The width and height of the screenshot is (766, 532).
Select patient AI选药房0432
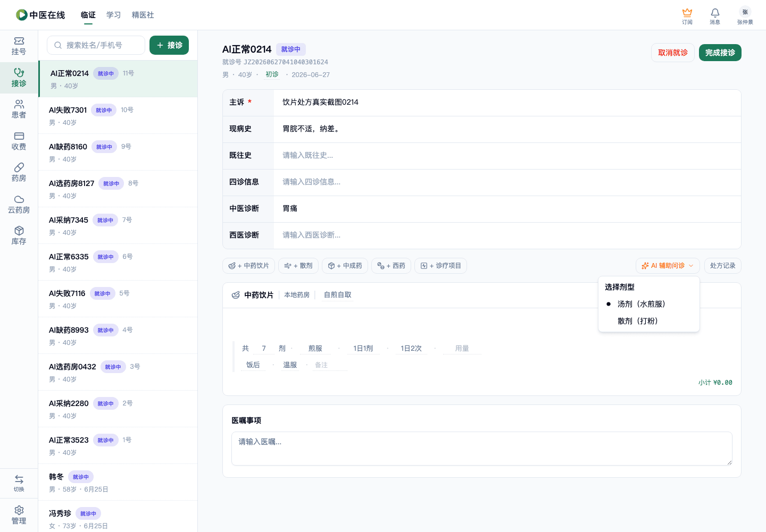(x=118, y=372)
